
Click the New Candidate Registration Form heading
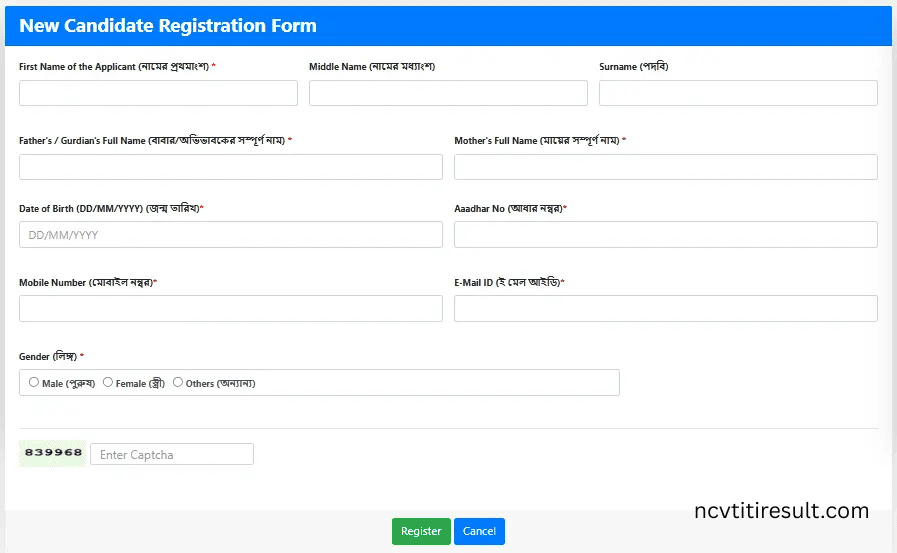coord(168,26)
